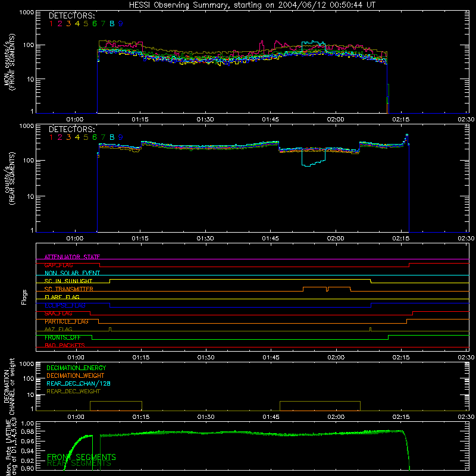Click the REAR_DEC_WEIGHT legend entry
Image resolution: width=476 pixels, height=476 pixels.
click(73, 392)
